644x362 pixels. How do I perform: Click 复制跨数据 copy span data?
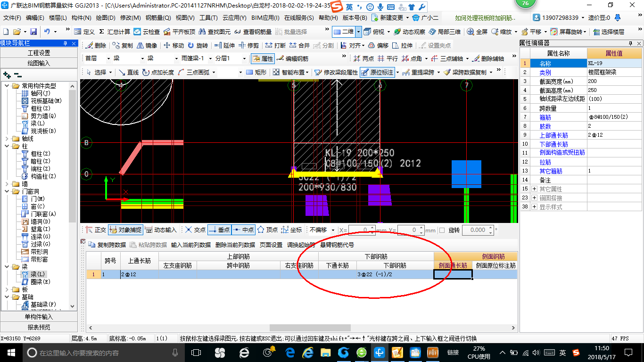point(107,245)
